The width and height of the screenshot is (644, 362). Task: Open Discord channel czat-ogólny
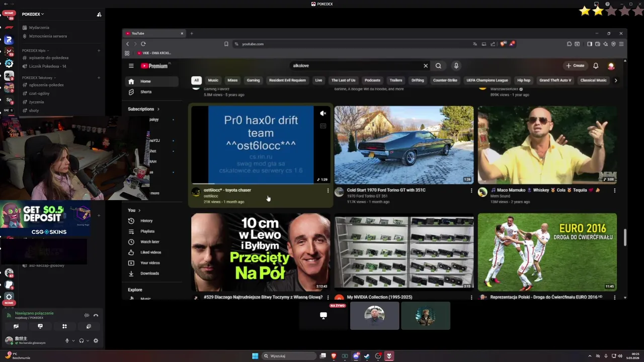pos(39,94)
